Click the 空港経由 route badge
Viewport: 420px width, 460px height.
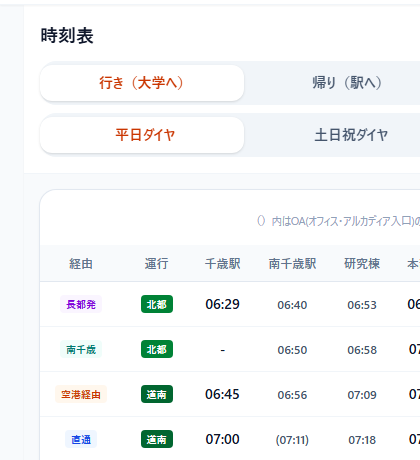pyautogui.click(x=81, y=394)
